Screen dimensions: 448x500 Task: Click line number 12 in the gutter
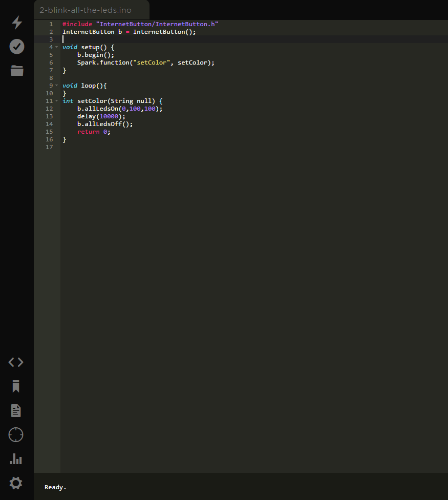[49, 108]
